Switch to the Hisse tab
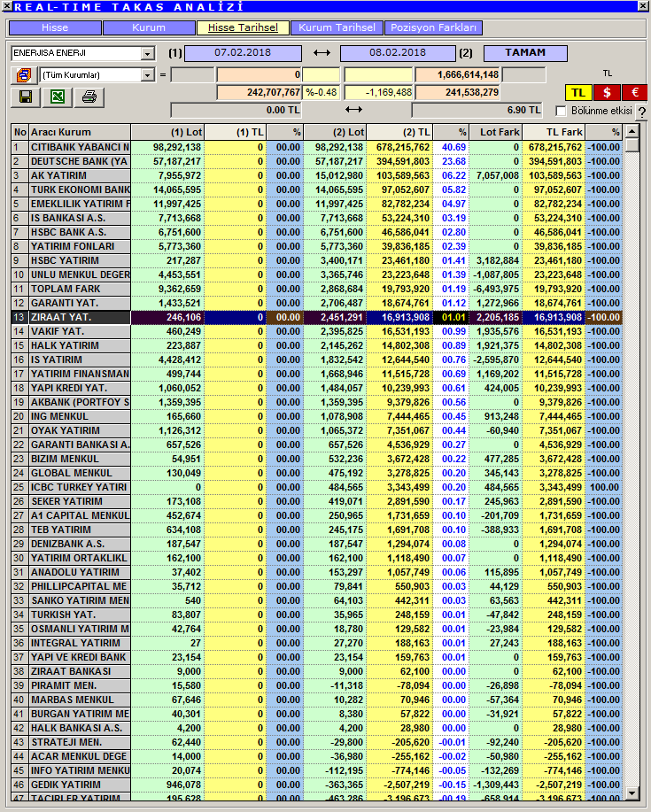Screen dimensions: 651x812 [55, 28]
